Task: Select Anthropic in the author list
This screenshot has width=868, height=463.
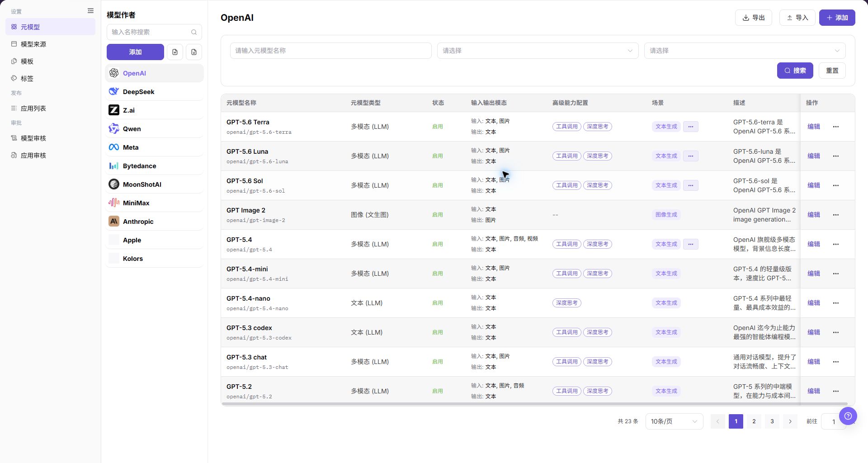Action: tap(154, 222)
